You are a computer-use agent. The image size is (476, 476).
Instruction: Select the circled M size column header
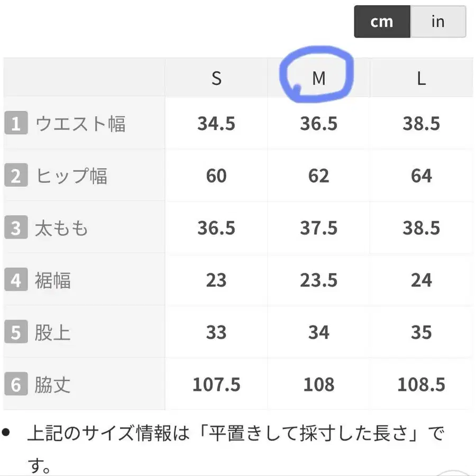pos(318,78)
